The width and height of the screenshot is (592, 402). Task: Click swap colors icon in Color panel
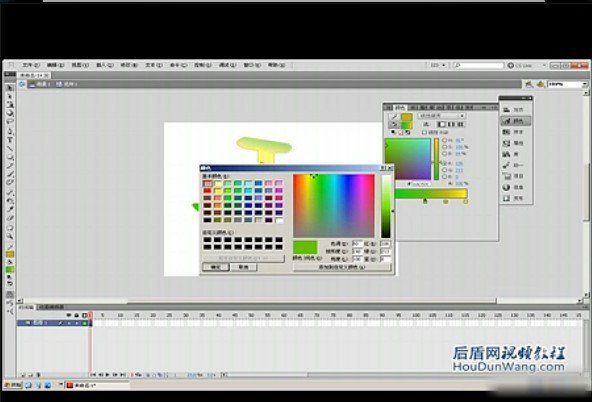pyautogui.click(x=407, y=132)
